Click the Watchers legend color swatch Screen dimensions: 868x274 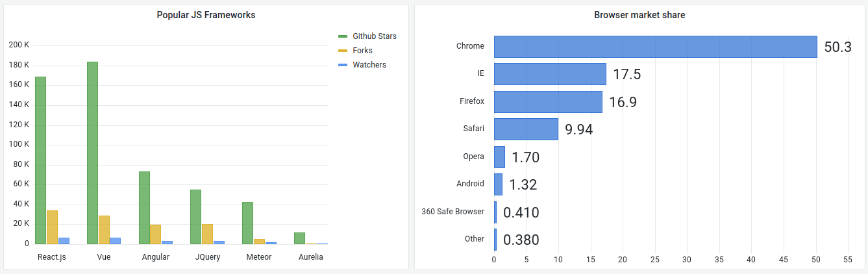[343, 65]
